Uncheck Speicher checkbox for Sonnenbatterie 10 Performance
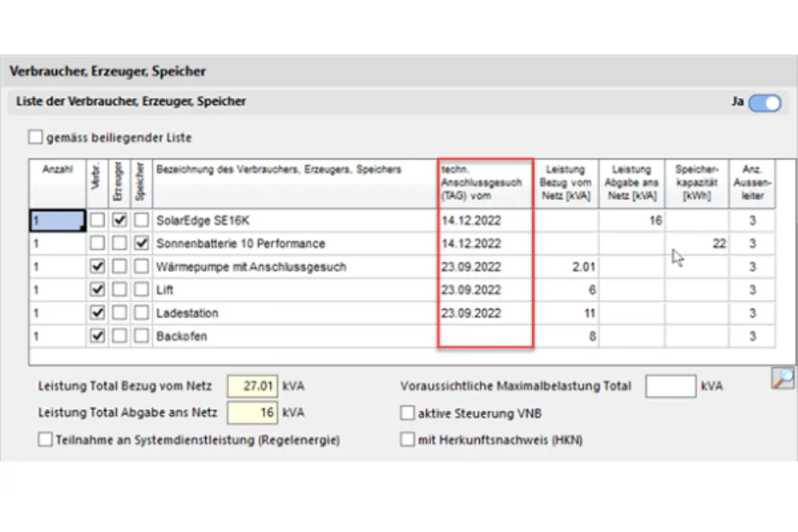Screen dimensions: 798x532 coord(141,244)
